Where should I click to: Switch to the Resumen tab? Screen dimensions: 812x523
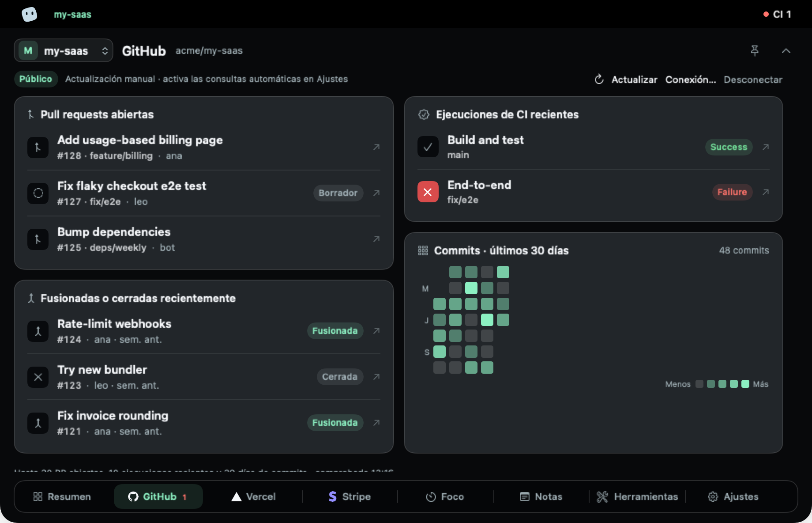click(62, 496)
